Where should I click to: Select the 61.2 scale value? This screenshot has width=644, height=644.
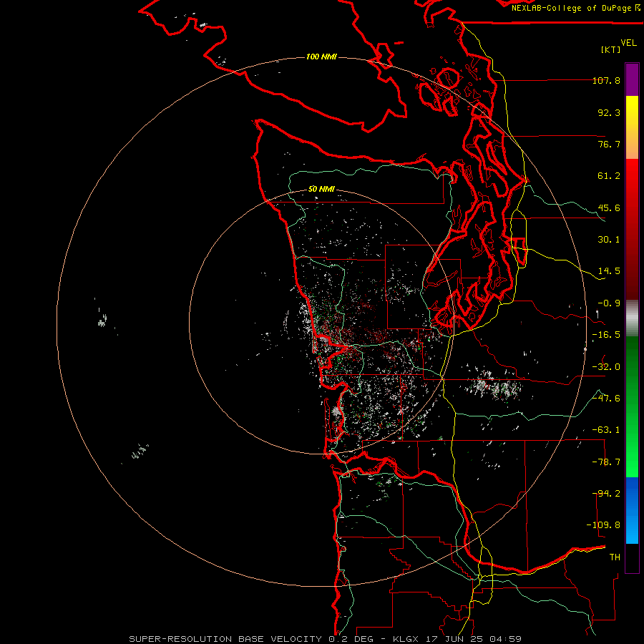coord(609,176)
